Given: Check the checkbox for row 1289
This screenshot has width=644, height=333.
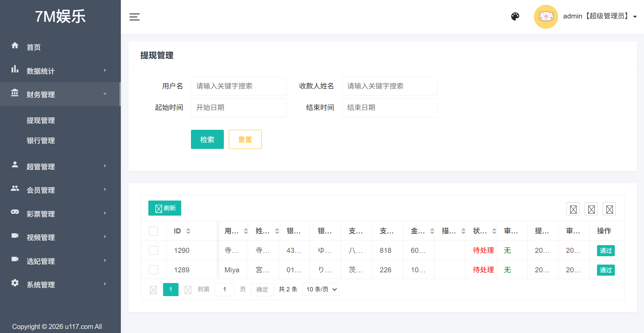Looking at the screenshot, I should point(153,270).
